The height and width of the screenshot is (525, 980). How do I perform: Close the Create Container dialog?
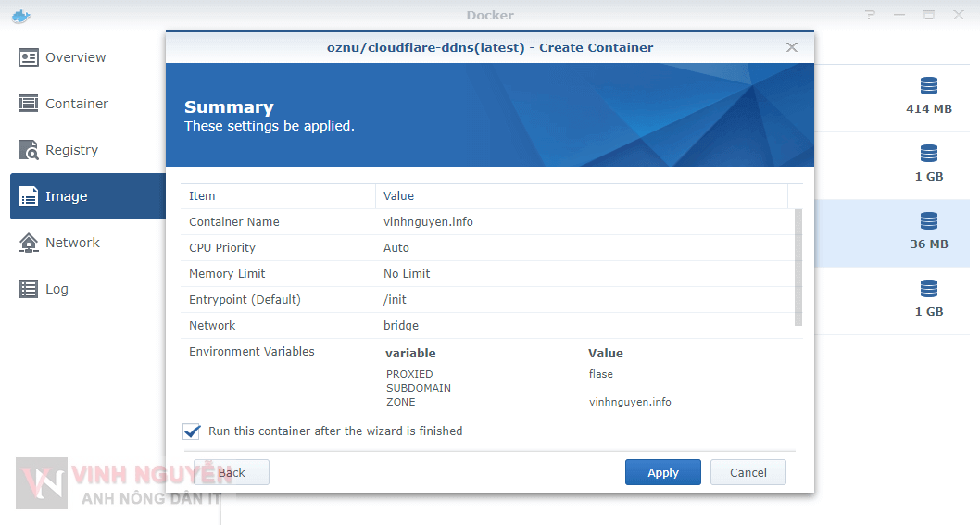(792, 47)
